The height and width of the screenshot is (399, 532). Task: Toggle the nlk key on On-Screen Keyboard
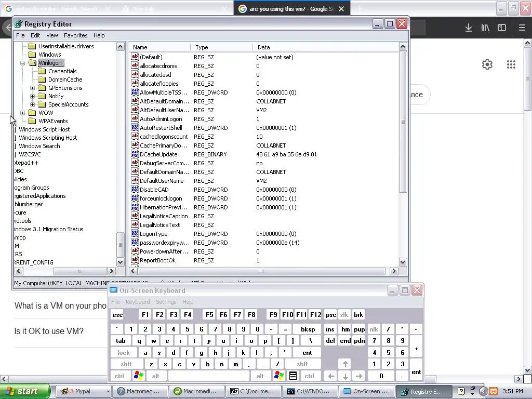point(374,329)
